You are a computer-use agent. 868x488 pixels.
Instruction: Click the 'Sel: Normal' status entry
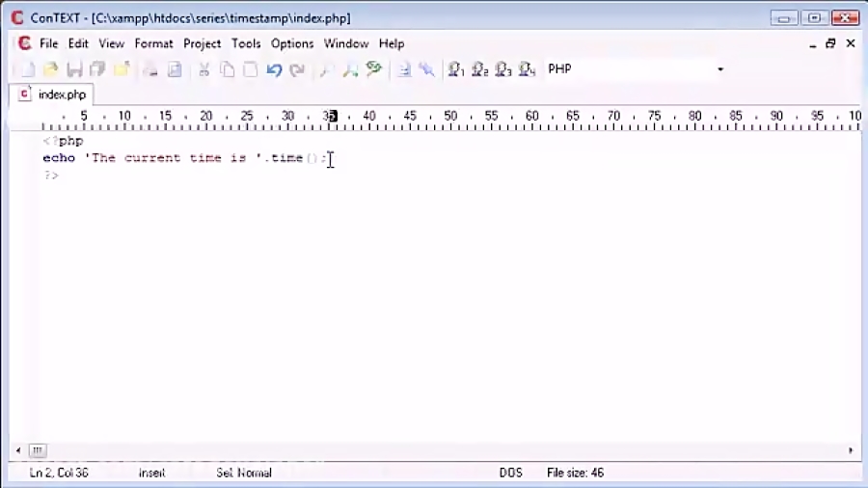[244, 474]
